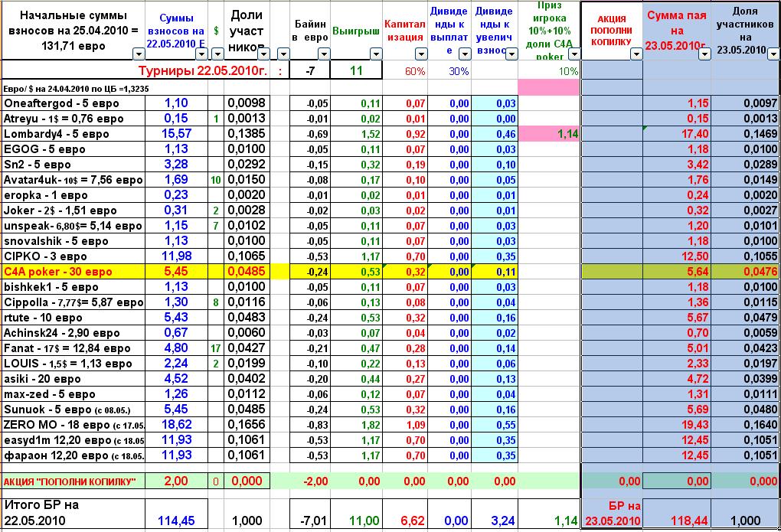Select the cell 'Joker - 2$ - 1,51 евро'

(x=74, y=211)
